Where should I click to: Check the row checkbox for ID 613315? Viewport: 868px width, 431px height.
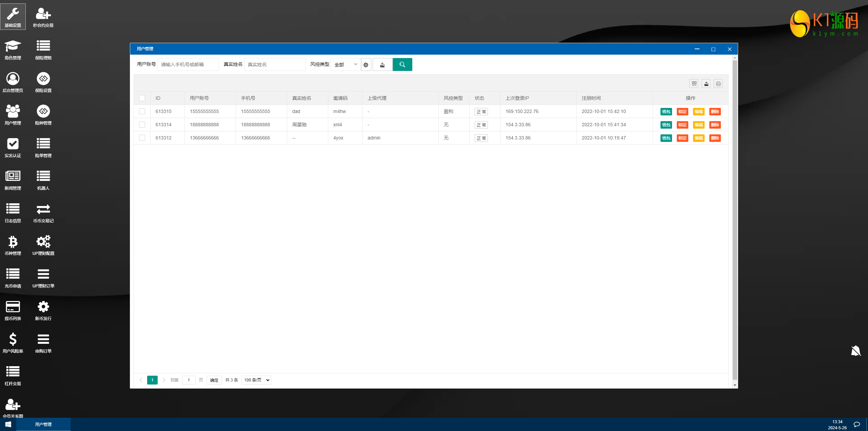click(x=142, y=111)
